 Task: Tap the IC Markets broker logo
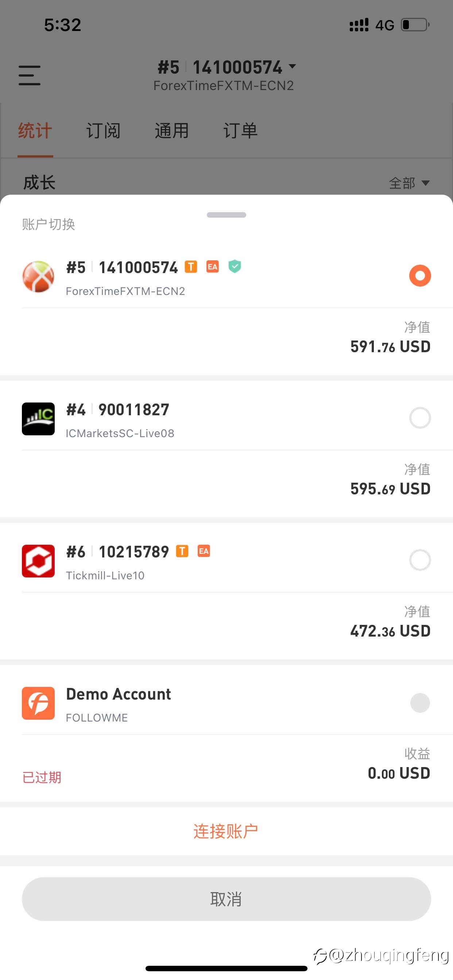38,419
